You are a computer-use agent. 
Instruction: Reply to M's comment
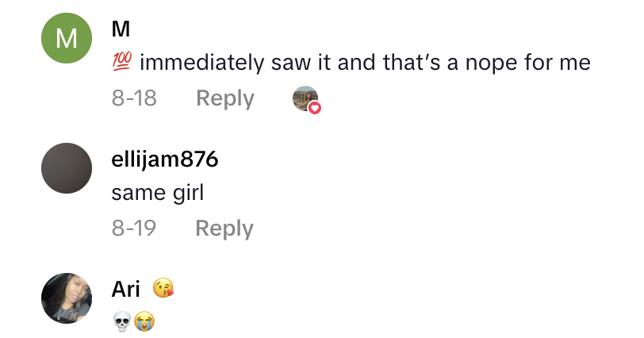click(x=225, y=98)
